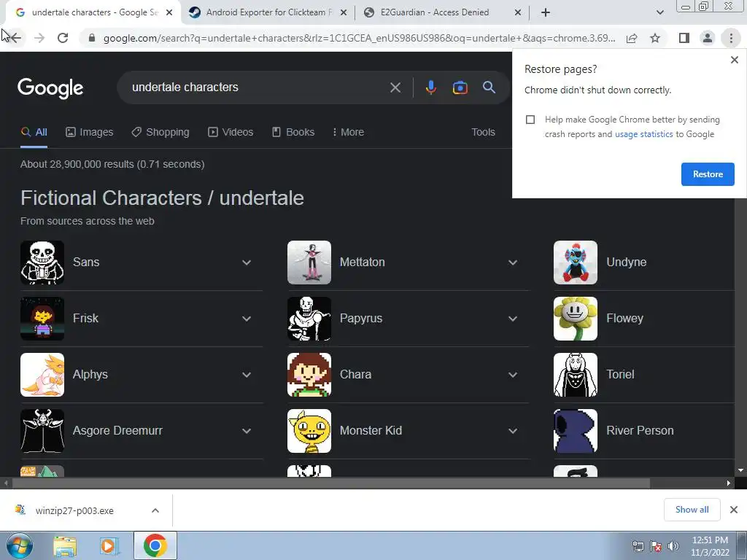This screenshot has height=560, width=747.
Task: Click the Toriel thumbnail image
Action: point(575,375)
